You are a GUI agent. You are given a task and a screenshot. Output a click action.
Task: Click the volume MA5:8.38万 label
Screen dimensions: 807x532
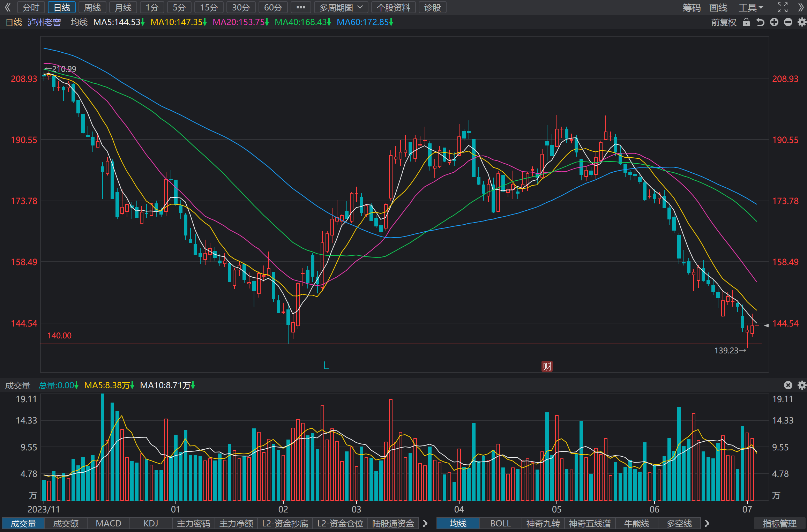point(109,385)
